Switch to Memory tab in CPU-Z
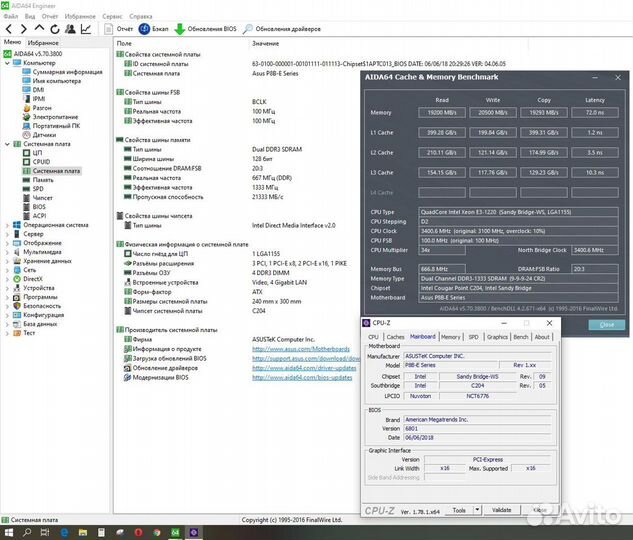This screenshot has width=633, height=540. coord(451,337)
